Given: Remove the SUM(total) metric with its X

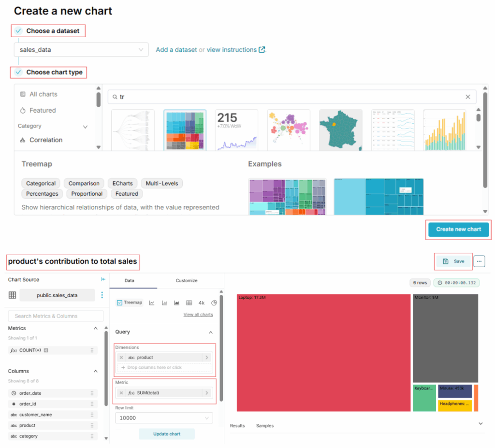Looking at the screenshot, I should click(x=121, y=393).
